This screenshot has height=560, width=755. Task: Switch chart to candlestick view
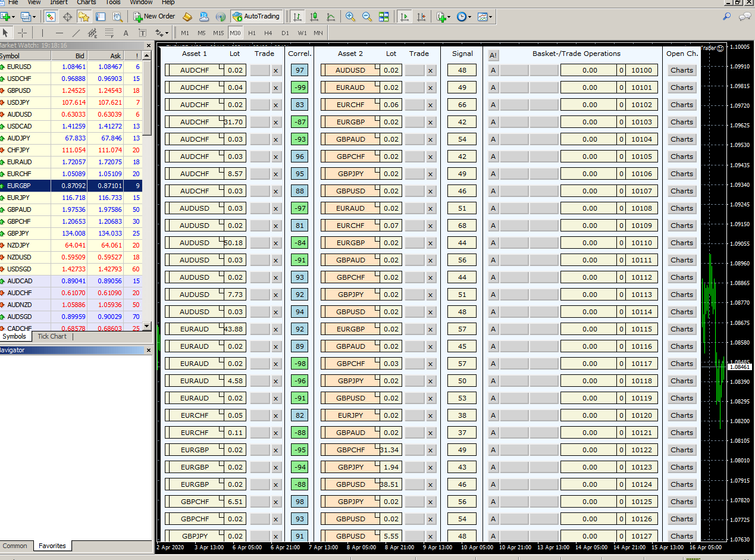point(314,17)
